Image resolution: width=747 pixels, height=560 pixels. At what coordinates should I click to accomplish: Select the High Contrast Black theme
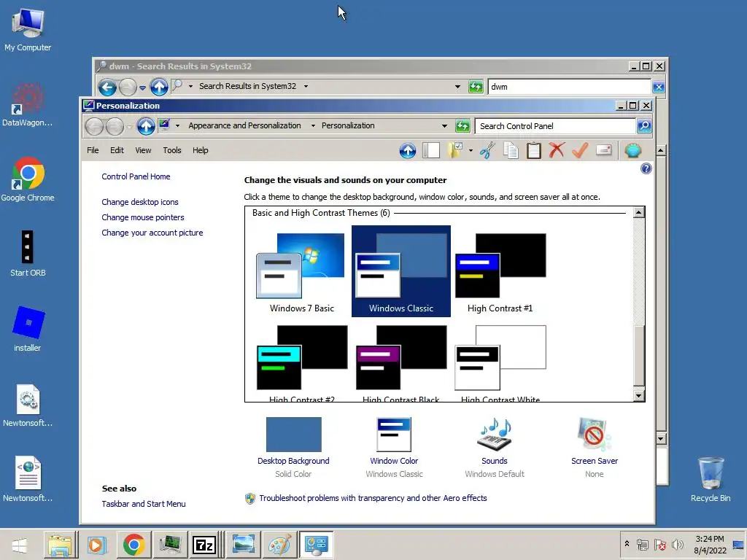tap(400, 363)
